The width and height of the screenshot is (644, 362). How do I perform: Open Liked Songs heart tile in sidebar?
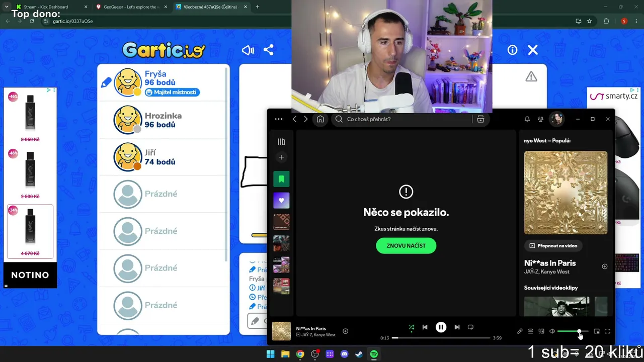(x=281, y=200)
